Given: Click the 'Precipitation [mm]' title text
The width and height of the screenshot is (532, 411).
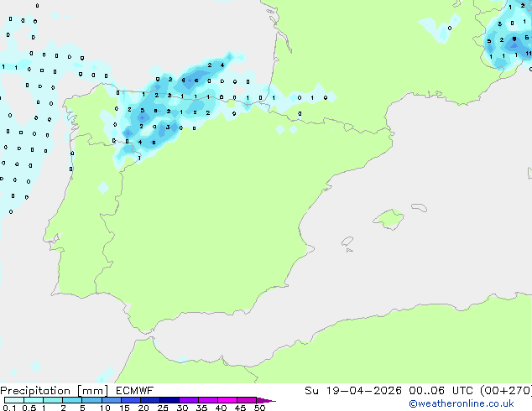Looking at the screenshot, I should (x=55, y=391).
